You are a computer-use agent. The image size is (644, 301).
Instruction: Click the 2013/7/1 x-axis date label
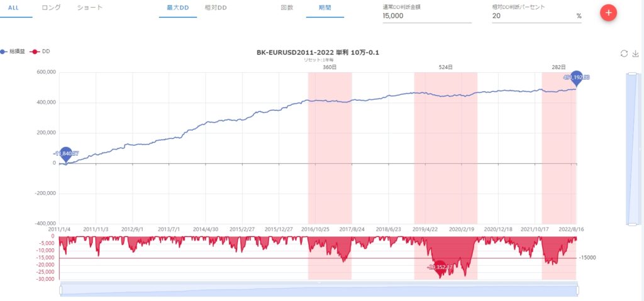click(169, 230)
